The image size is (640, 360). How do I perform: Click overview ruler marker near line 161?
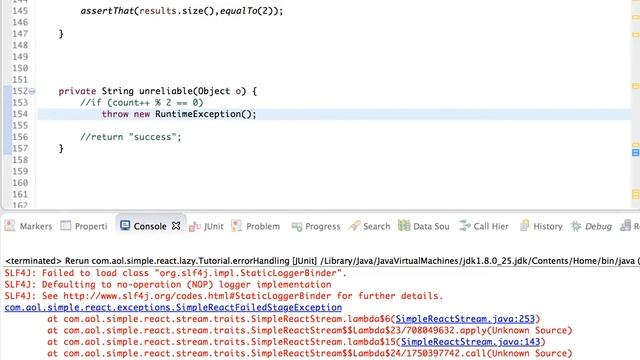coord(636,194)
